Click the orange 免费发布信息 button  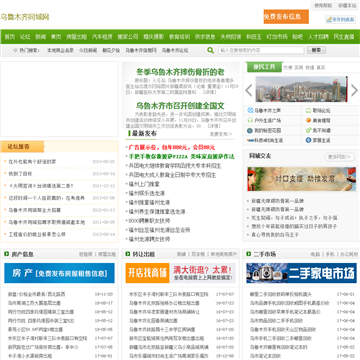tap(286, 17)
